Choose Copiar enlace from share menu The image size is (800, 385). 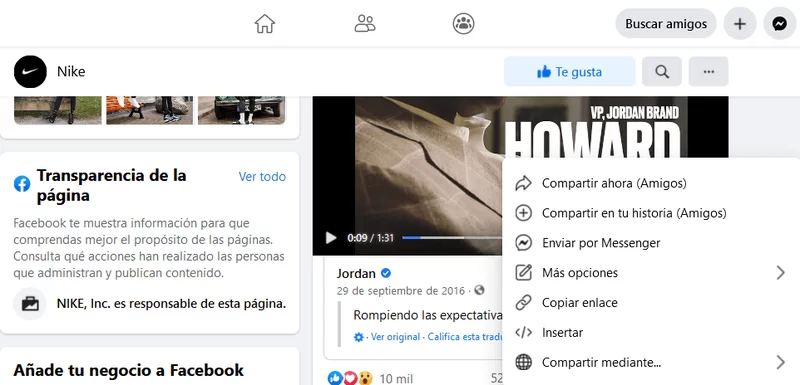[651, 303]
